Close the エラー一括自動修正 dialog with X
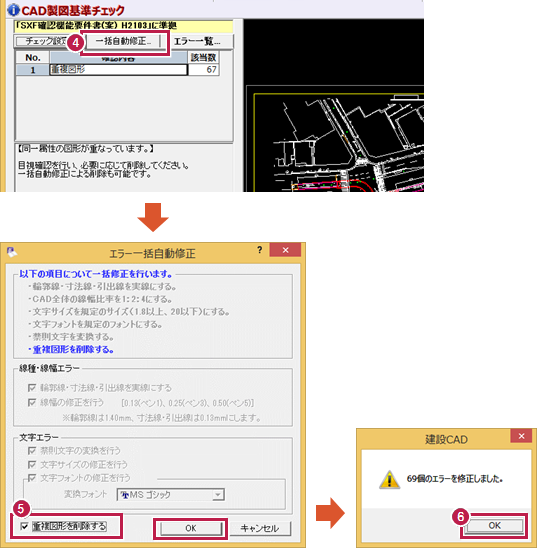The image size is (537, 548). pos(285,250)
